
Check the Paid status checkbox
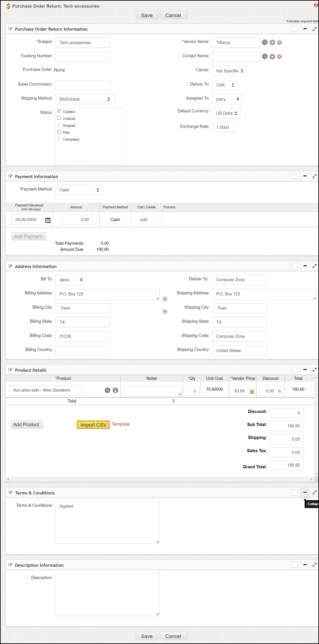[59, 132]
